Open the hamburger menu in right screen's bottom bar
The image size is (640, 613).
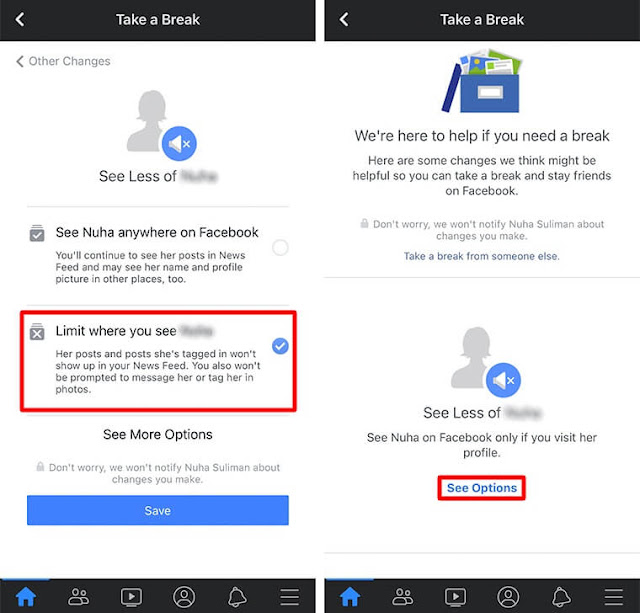coord(614,597)
